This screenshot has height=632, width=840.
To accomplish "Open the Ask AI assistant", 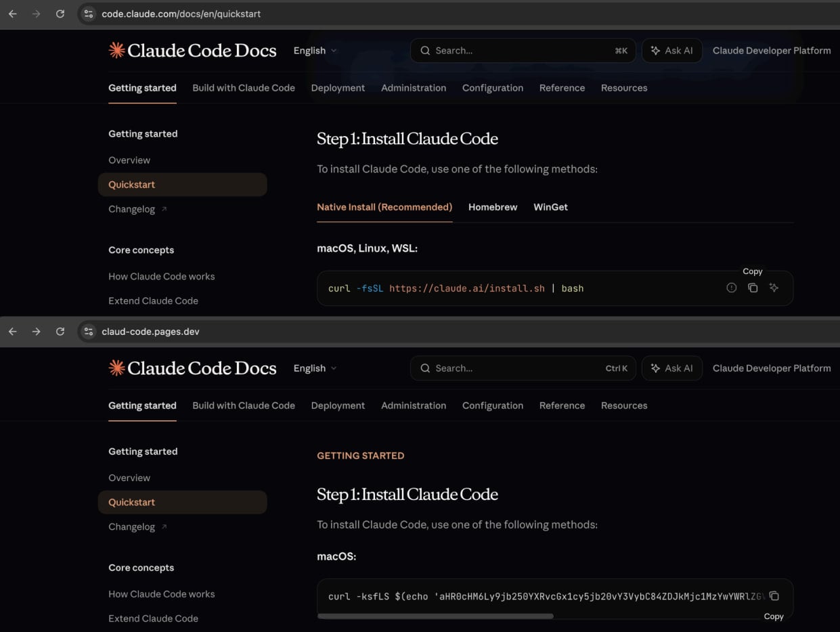I will tap(671, 50).
